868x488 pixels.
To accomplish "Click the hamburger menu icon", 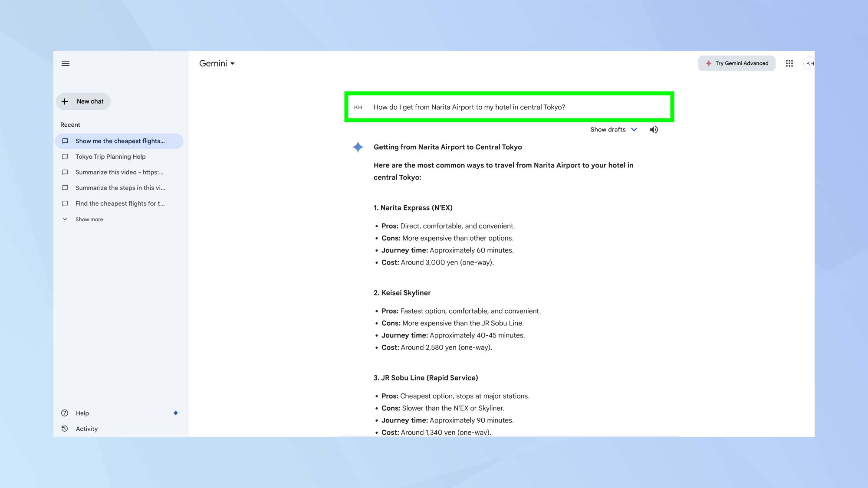I will pos(65,62).
